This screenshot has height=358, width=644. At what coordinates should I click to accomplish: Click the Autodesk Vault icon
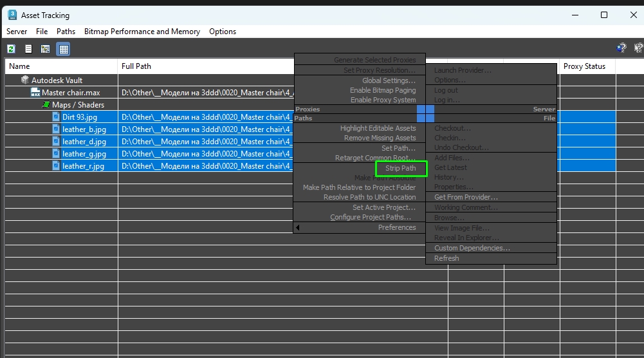25,80
